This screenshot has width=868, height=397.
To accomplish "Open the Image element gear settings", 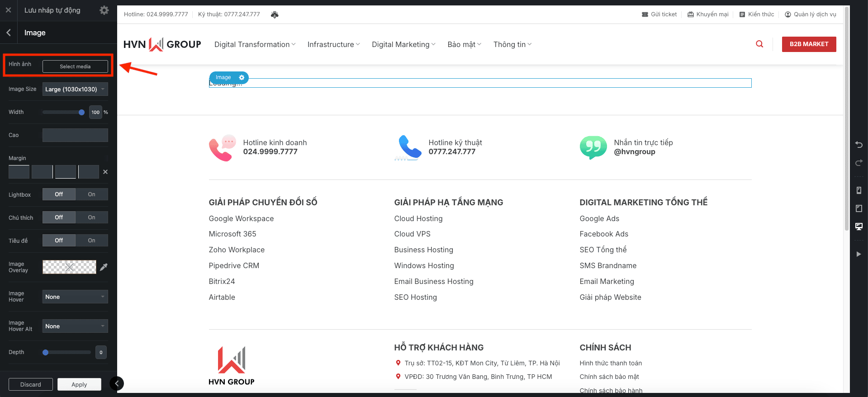I will pos(242,77).
